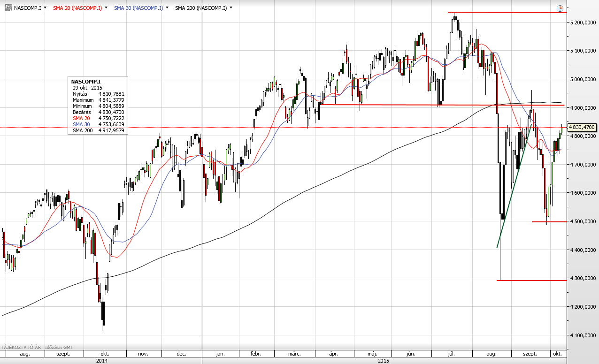599x364 pixels.
Task: Expand the SMA 30 (NASCOMP.I) dropdown arrow
Action: 167,8
